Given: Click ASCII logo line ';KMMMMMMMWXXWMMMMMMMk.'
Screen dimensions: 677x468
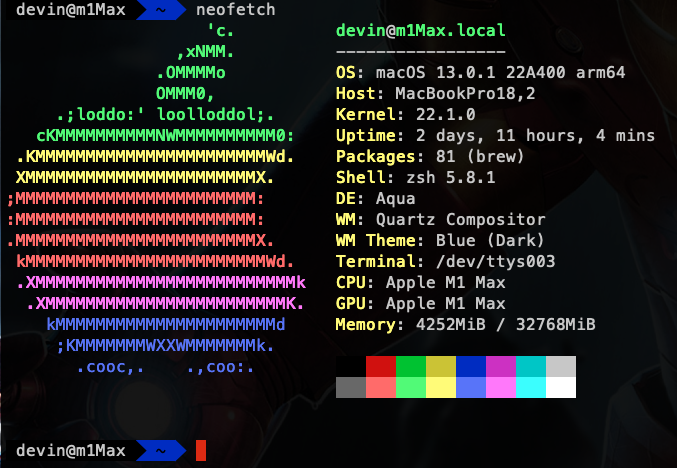Looking at the screenshot, I should coord(165,345).
